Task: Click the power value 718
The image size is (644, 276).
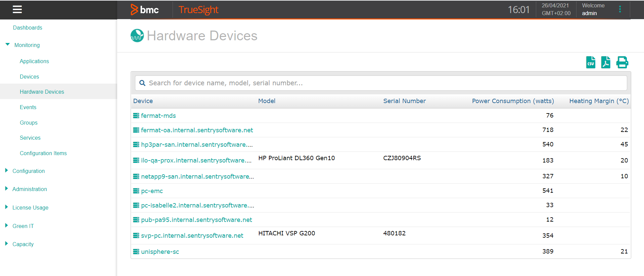Action: (548, 130)
